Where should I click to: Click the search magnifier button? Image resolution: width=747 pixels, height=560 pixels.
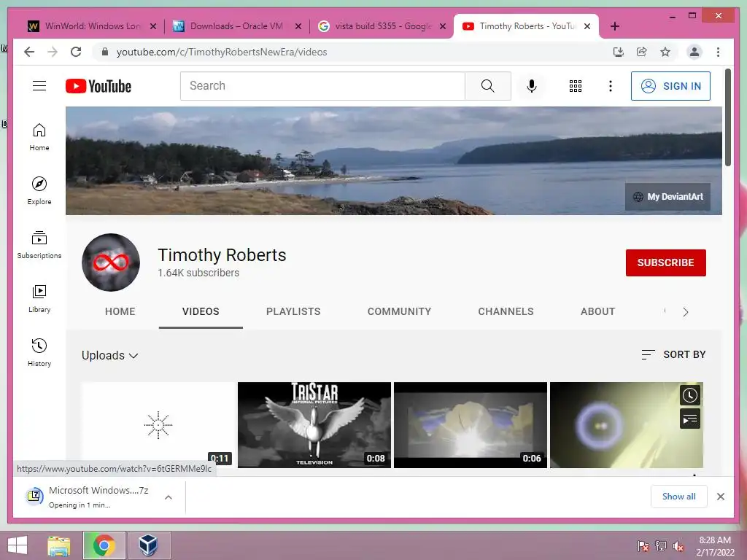click(488, 86)
